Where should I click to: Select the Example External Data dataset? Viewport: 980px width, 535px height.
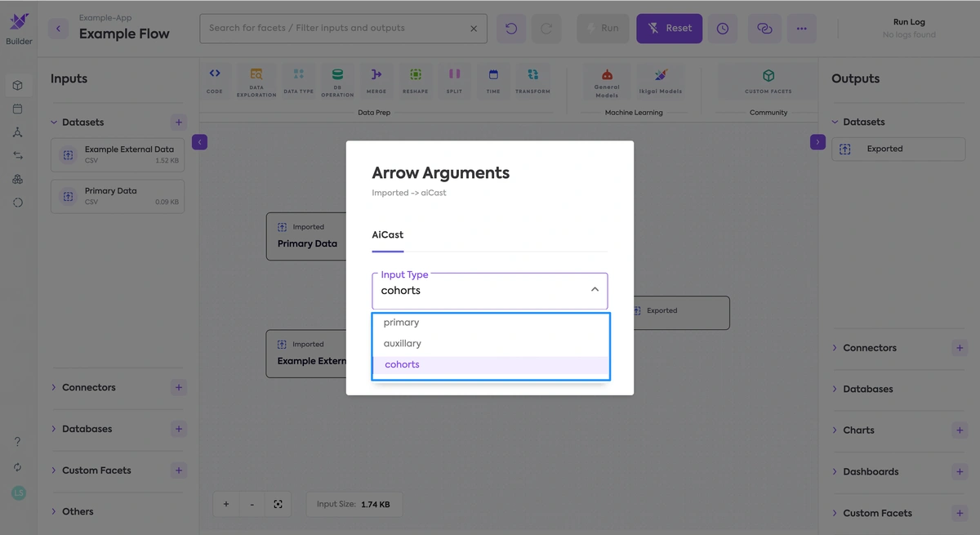pos(118,154)
